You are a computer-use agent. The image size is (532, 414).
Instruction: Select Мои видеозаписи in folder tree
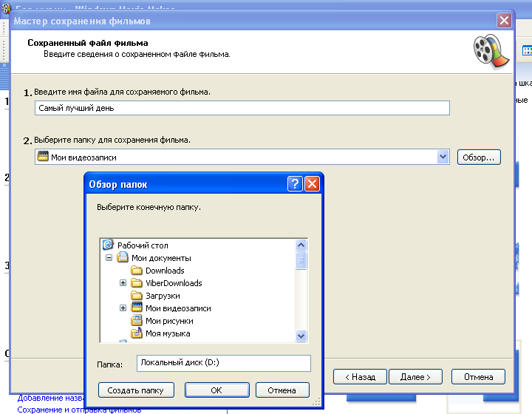click(x=178, y=308)
